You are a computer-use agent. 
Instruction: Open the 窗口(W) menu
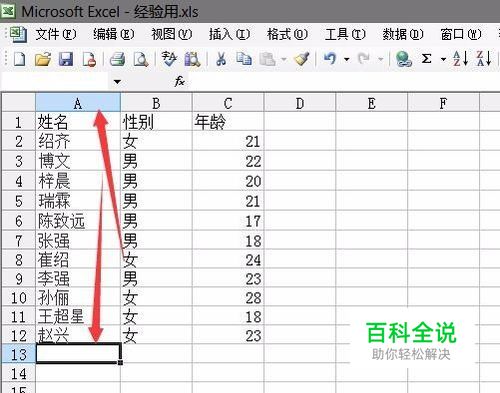tap(461, 34)
